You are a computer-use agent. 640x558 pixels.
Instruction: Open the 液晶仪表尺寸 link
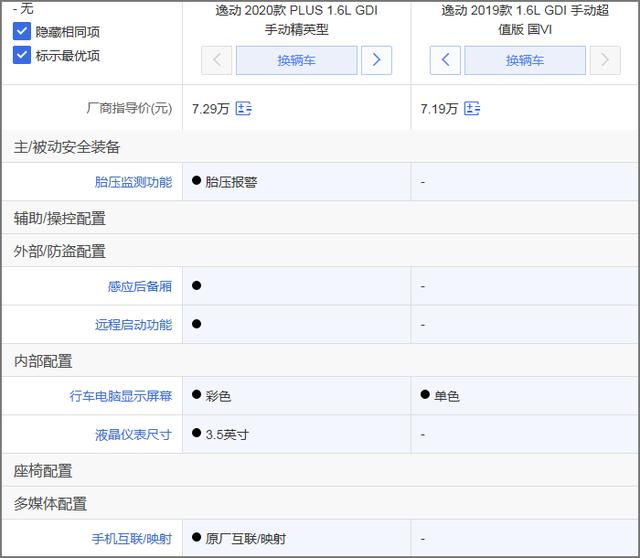pos(133,434)
